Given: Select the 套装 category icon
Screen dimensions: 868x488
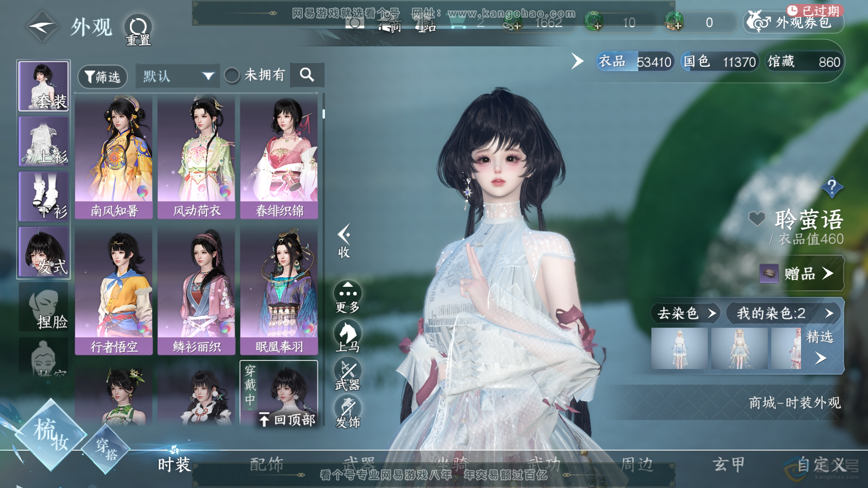Looking at the screenshot, I should pyautogui.click(x=44, y=86).
